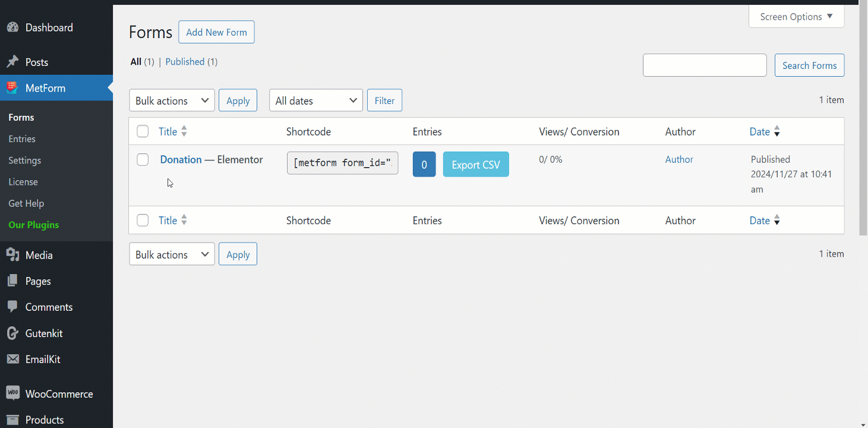
Task: Sort by Date arrows in footer row
Action: (x=777, y=221)
